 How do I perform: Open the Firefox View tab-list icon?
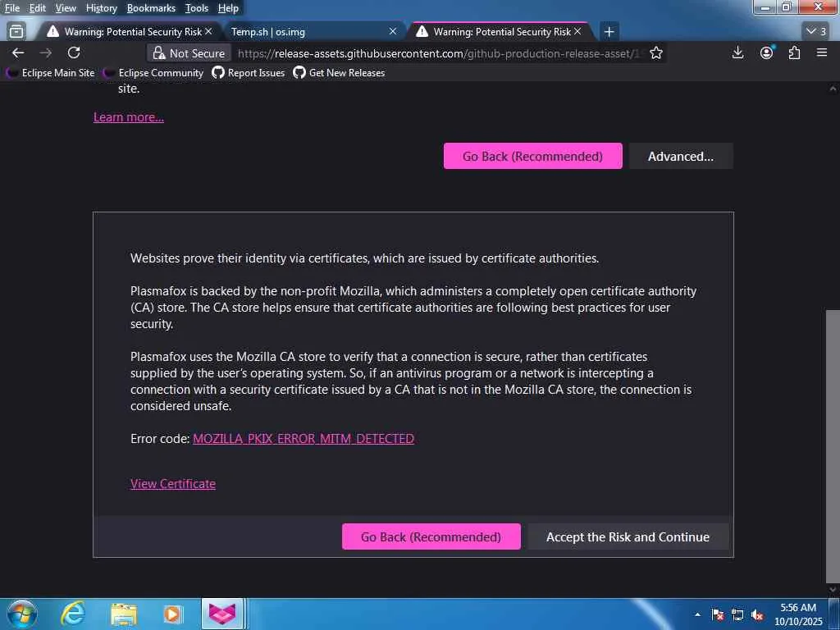pyautogui.click(x=16, y=32)
